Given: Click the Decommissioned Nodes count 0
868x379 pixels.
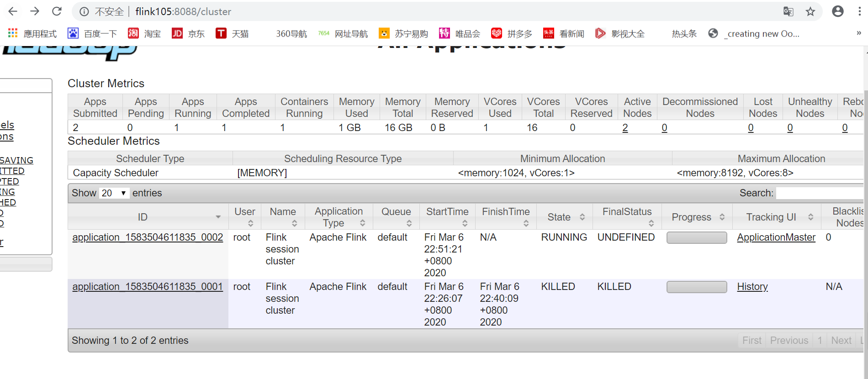Looking at the screenshot, I should (664, 128).
